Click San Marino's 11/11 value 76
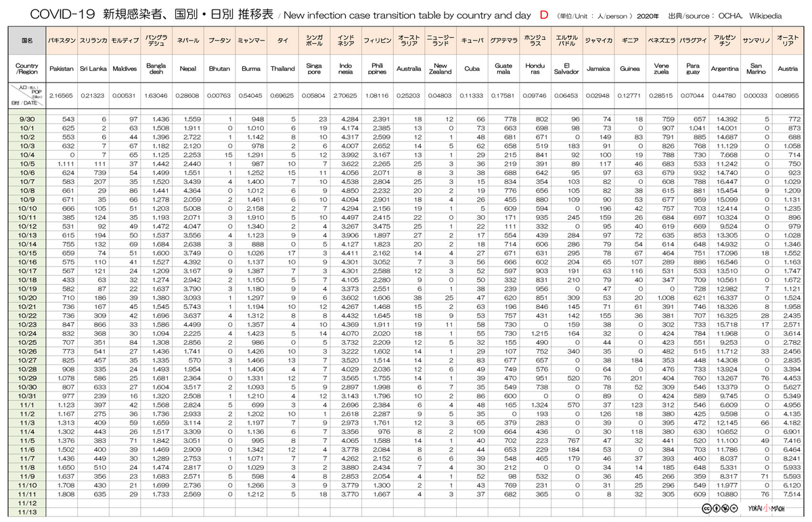The image size is (812, 522). tap(765, 494)
